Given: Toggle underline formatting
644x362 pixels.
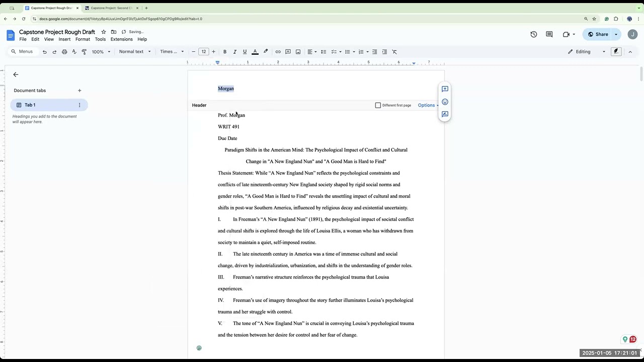Looking at the screenshot, I should pos(245,52).
